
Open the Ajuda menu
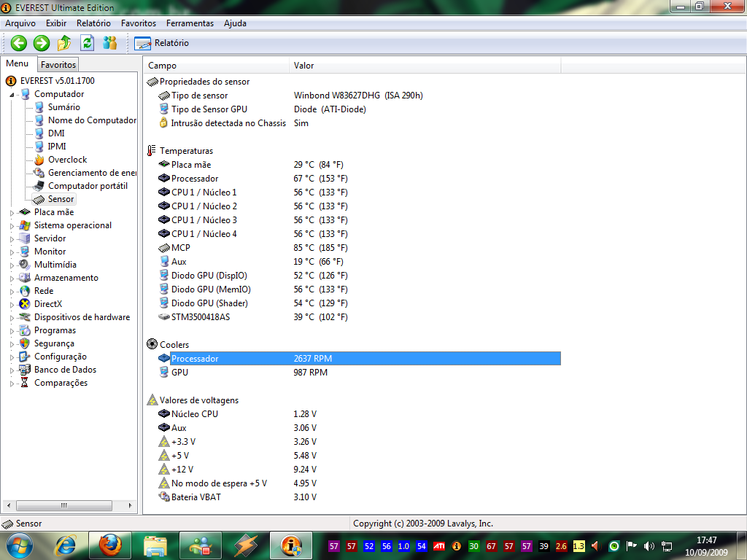point(236,23)
